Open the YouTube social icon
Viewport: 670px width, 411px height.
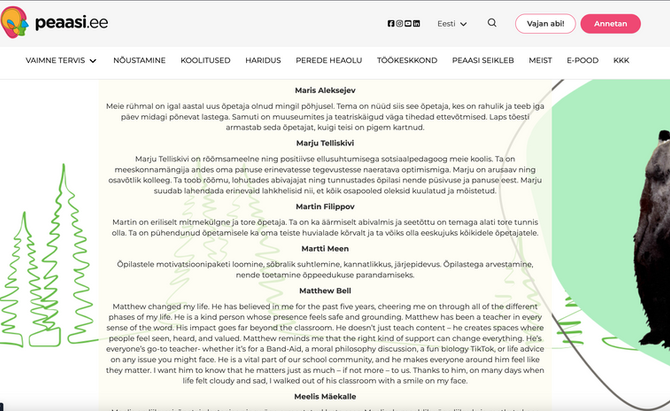tap(408, 23)
